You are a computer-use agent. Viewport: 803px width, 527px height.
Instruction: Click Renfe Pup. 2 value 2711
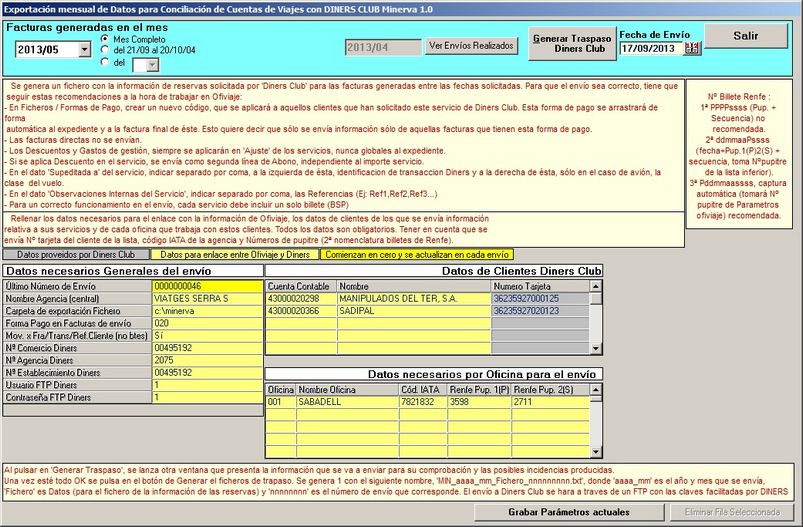pos(551,402)
